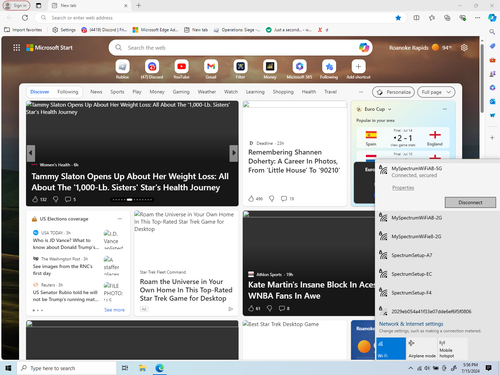Open the Microsoft 365 shortcut tile
This screenshot has height=375, width=500.
point(299,67)
